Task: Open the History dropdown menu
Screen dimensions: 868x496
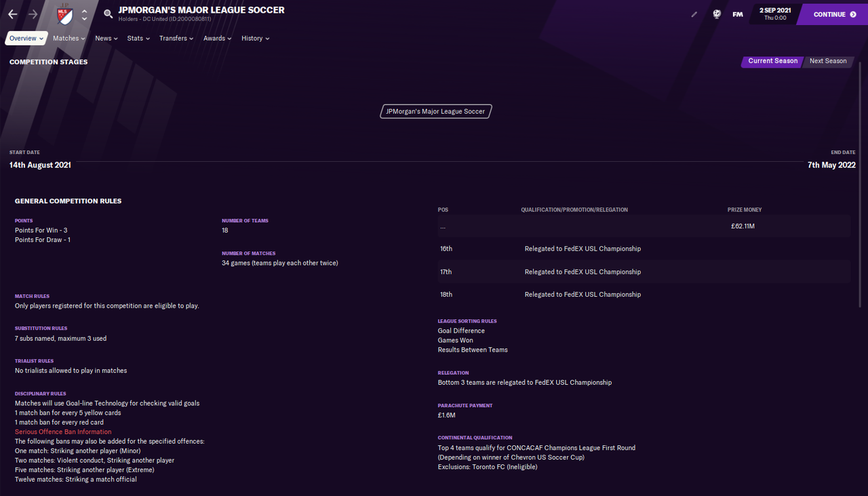Action: (256, 39)
